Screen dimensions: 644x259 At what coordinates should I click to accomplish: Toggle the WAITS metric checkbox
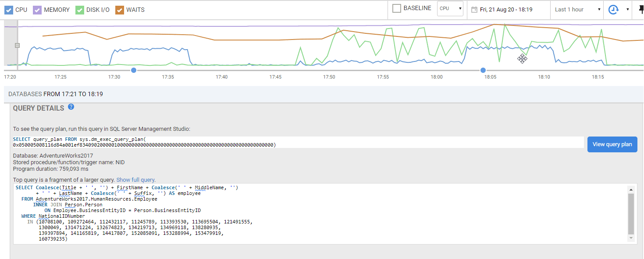click(119, 10)
